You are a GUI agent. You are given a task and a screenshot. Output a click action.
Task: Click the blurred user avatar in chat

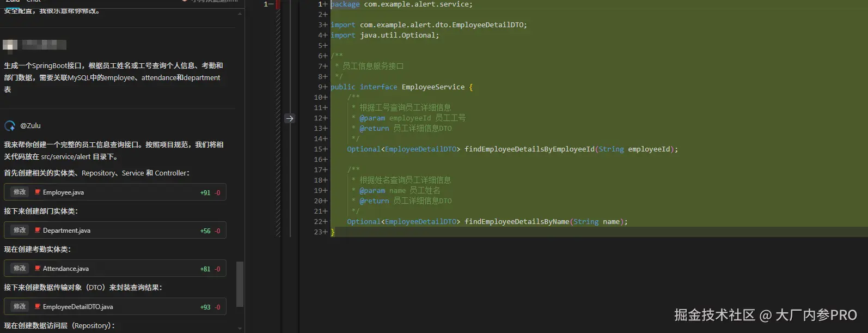[10, 45]
